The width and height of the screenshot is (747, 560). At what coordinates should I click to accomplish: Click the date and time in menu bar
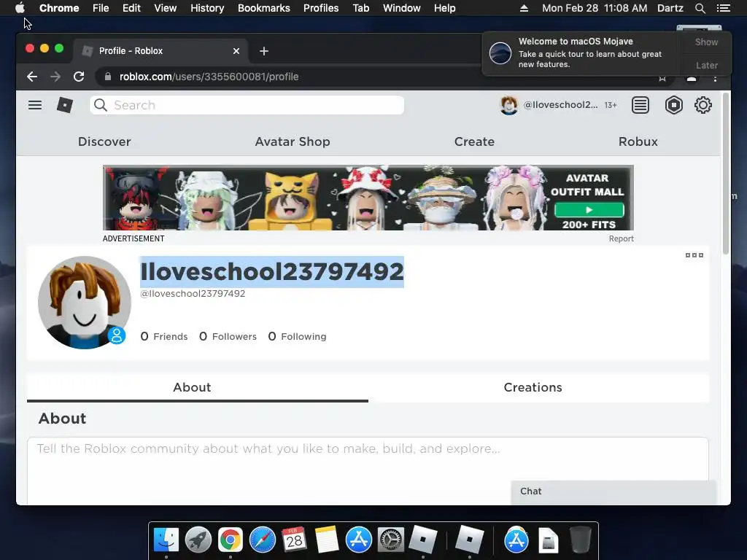point(595,8)
